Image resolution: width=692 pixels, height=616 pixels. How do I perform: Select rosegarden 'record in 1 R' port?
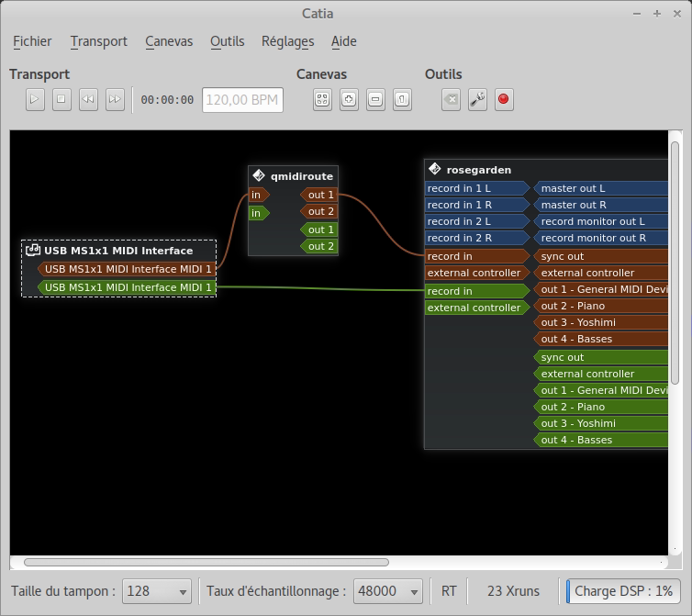pos(477,205)
